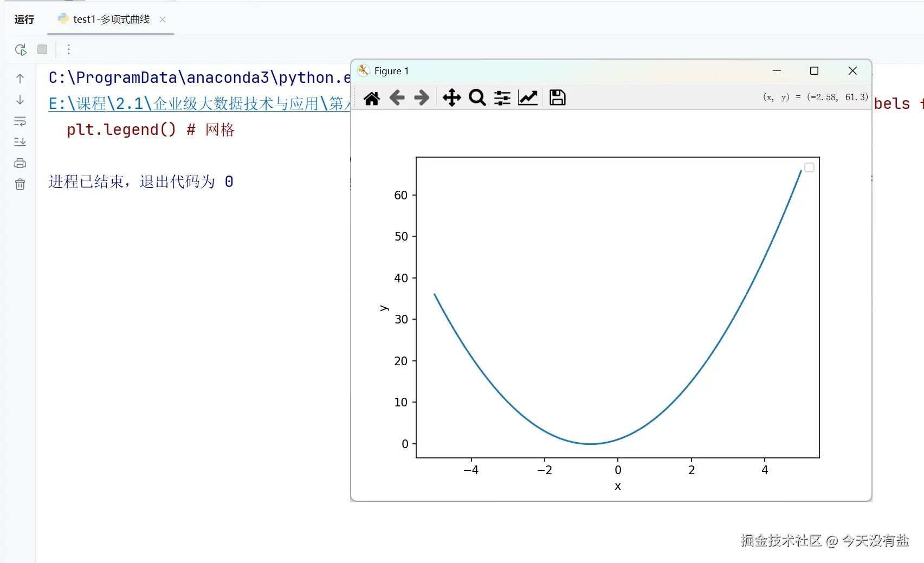924x563 pixels.
Task: Click the 进程已结束，退出代码为 0 message
Action: tap(141, 182)
